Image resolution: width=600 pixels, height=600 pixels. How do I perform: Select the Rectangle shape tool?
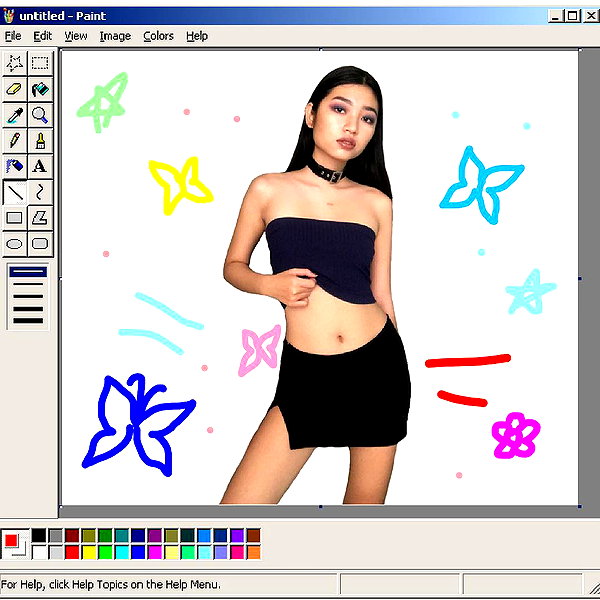click(15, 218)
